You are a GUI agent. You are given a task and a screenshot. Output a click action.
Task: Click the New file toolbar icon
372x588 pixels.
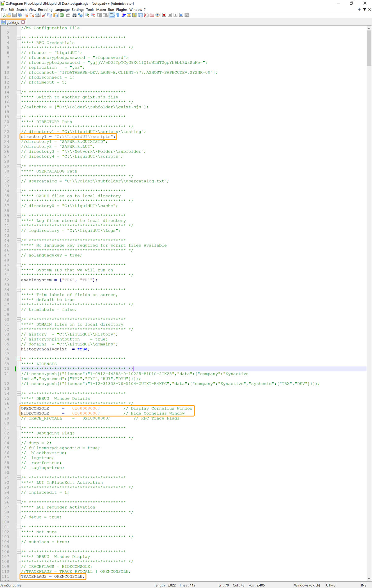tap(3, 15)
